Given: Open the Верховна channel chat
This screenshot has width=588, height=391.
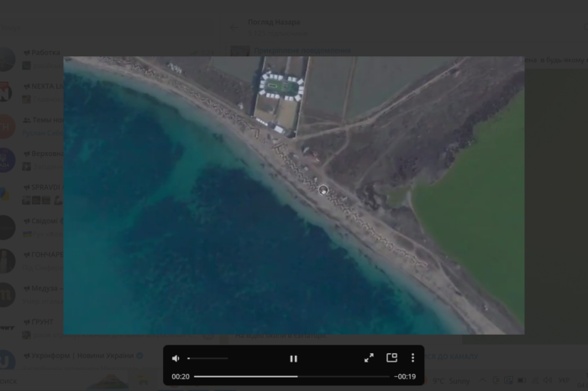Looking at the screenshot, I should (x=32, y=160).
